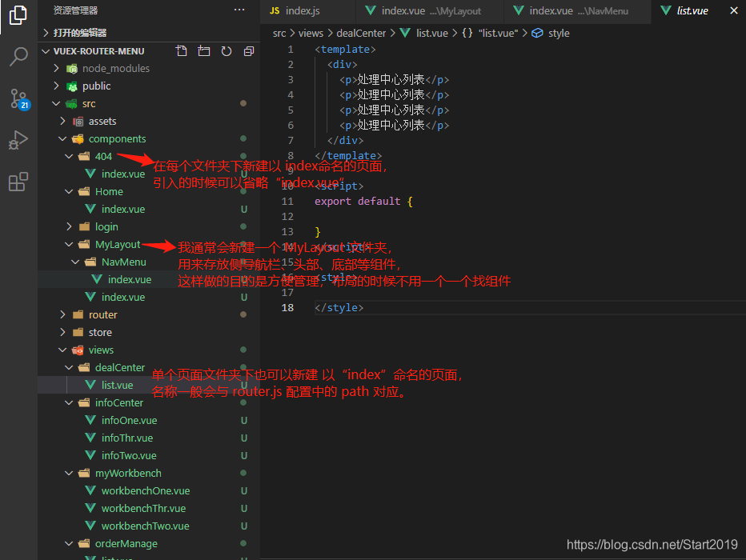Place cursor on export default line 11
This screenshot has height=560, width=746.
click(x=363, y=201)
